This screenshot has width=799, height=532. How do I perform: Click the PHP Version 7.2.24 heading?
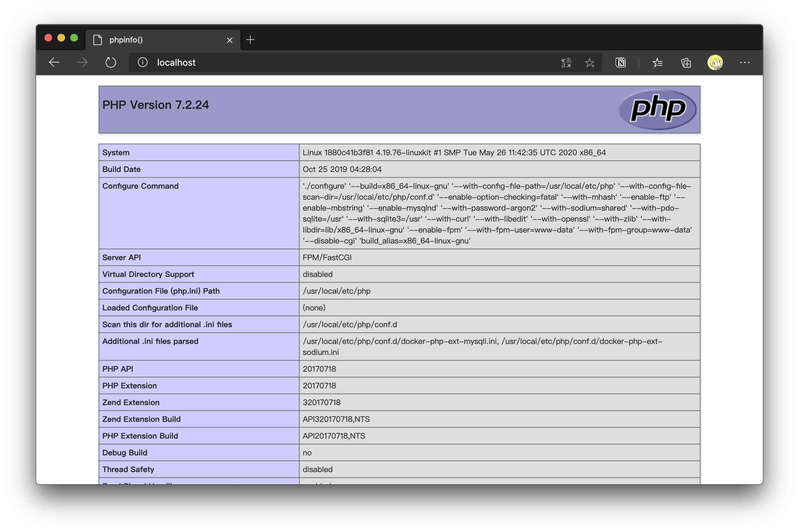click(x=156, y=105)
